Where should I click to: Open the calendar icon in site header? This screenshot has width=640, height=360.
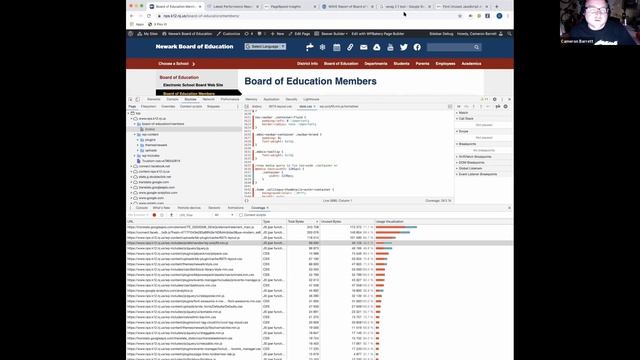coord(336,47)
